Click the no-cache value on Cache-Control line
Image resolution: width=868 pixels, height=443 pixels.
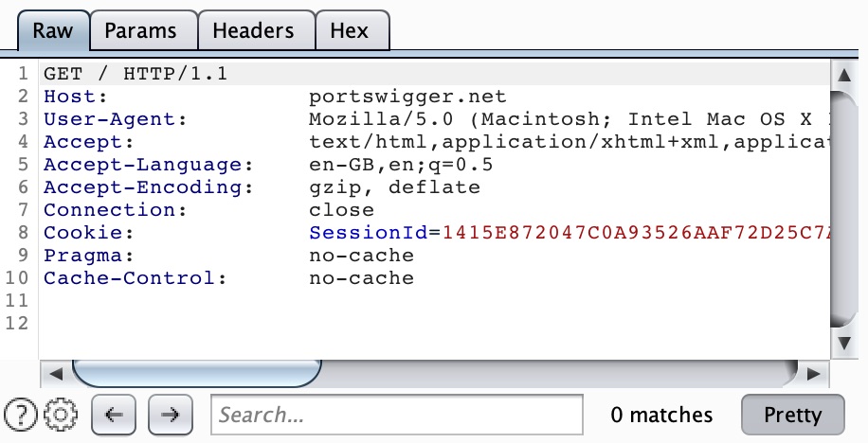click(361, 278)
